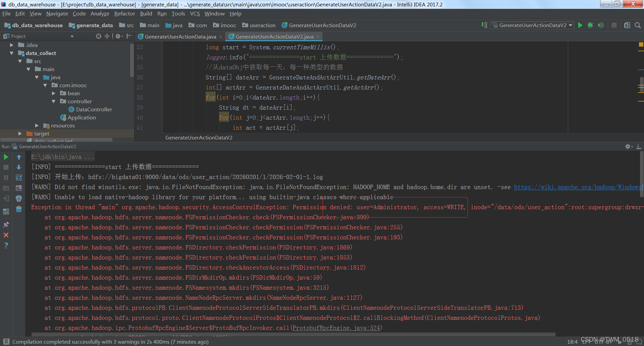Click generate_data breadcrumb in navigation bar
Screen dimensions: 644x346
[91, 25]
